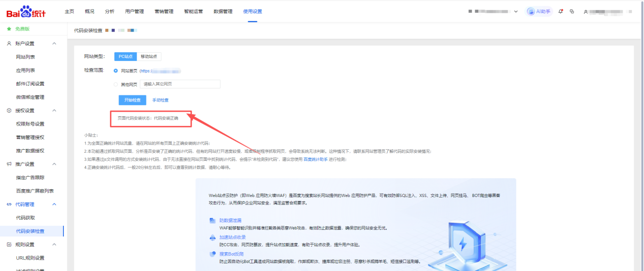The height and width of the screenshot is (271, 644).
Task: Click the 手动检查 link
Action: 161,100
